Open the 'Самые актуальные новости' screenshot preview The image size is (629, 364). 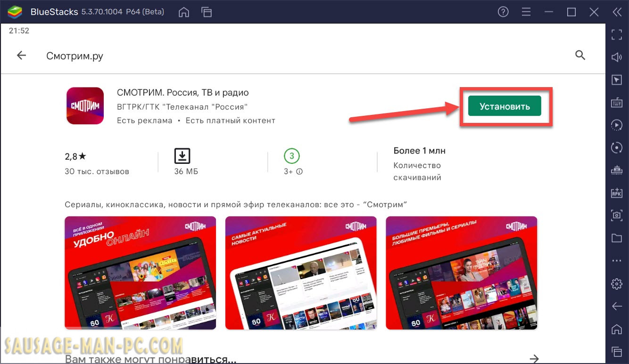coord(301,273)
